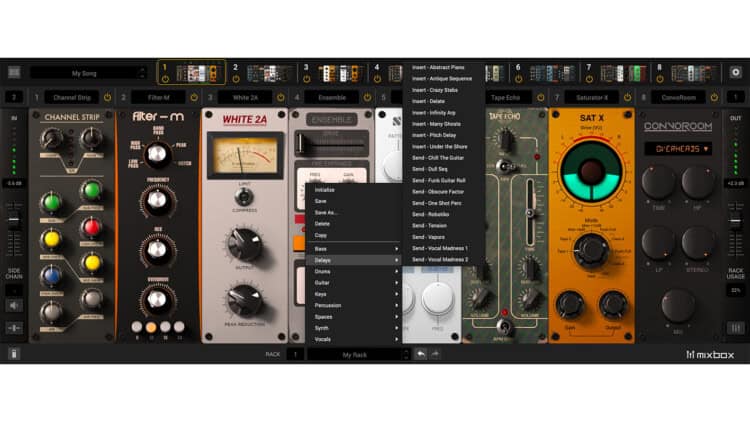
Task: Open the ConvoRoom slot name selector
Action: [x=679, y=98]
